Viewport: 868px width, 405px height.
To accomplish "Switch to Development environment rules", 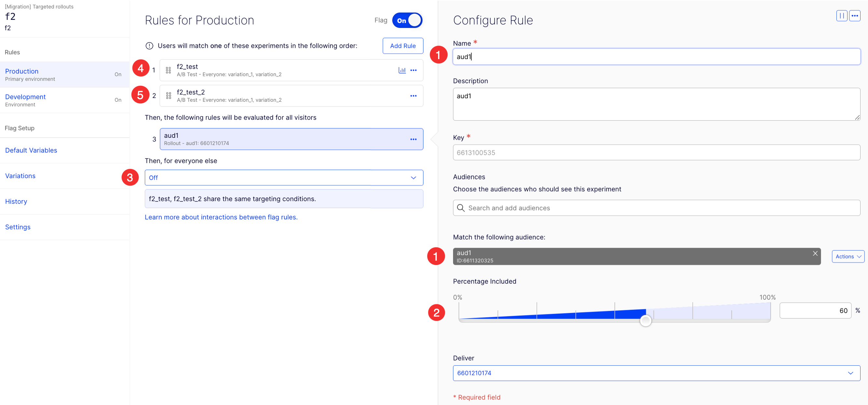I will [25, 97].
